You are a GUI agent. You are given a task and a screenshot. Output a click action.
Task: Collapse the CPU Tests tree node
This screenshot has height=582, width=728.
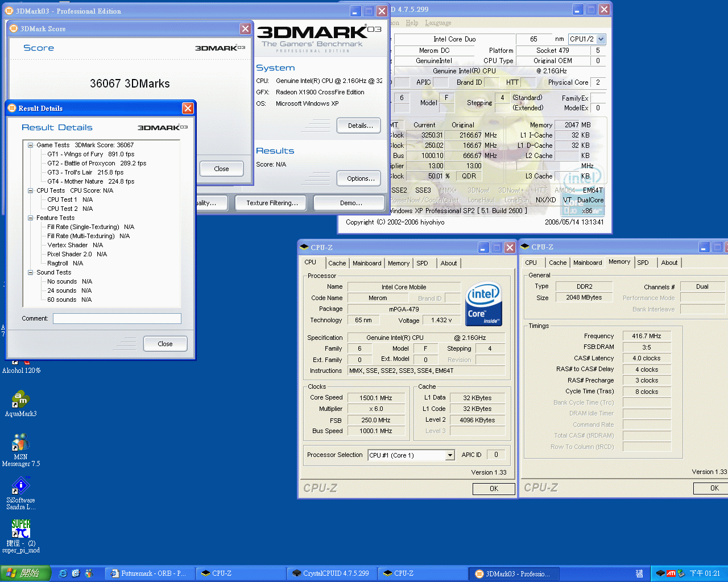[x=31, y=190]
